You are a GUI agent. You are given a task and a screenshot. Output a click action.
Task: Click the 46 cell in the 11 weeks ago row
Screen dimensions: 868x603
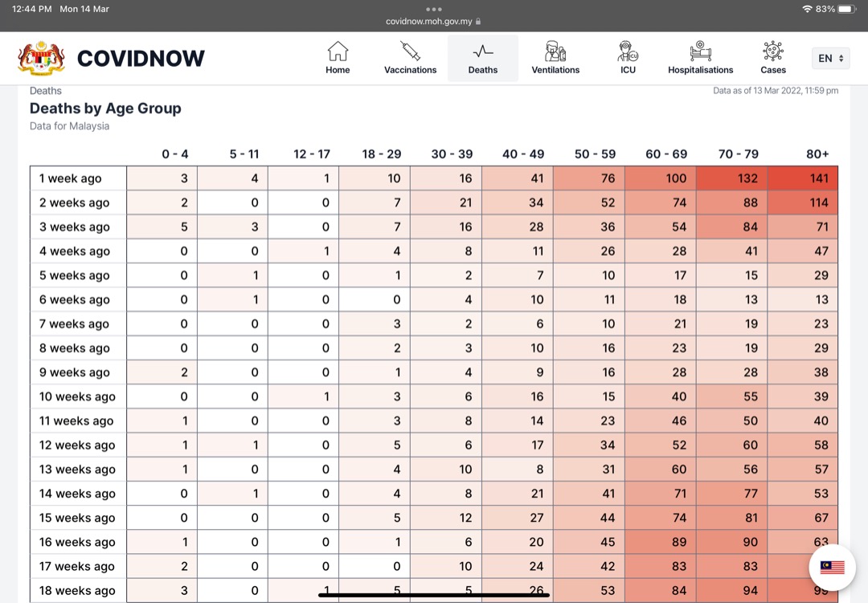pyautogui.click(x=661, y=420)
